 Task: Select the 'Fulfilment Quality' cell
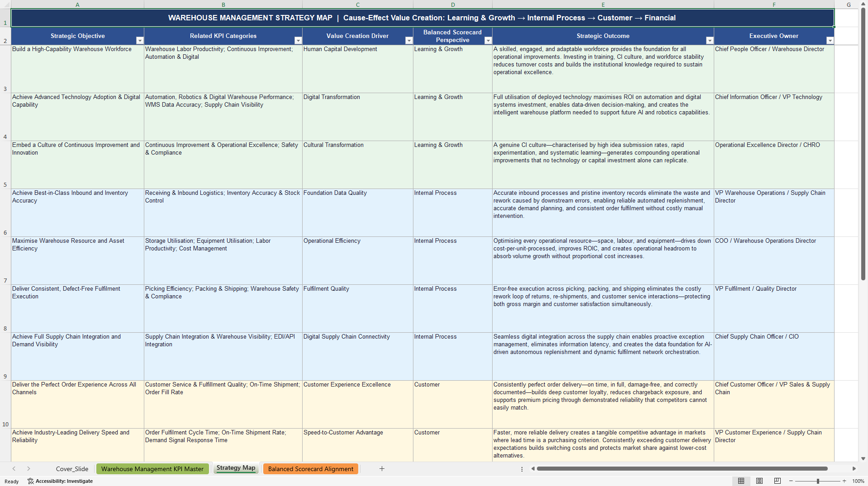coord(357,309)
